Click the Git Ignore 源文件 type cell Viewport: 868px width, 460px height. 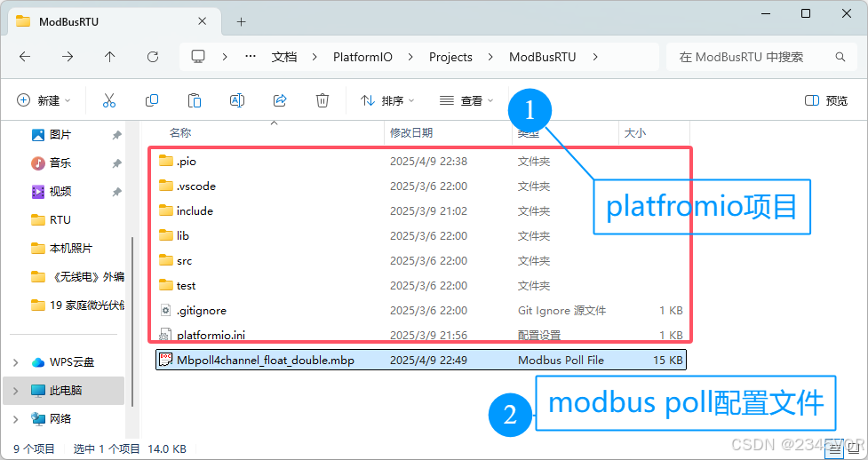click(561, 311)
